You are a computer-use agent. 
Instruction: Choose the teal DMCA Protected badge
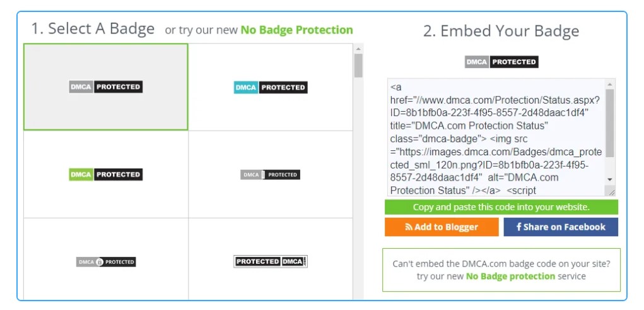click(x=271, y=87)
